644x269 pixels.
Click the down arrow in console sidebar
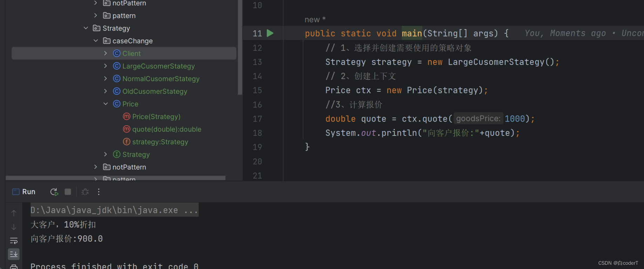tap(14, 227)
